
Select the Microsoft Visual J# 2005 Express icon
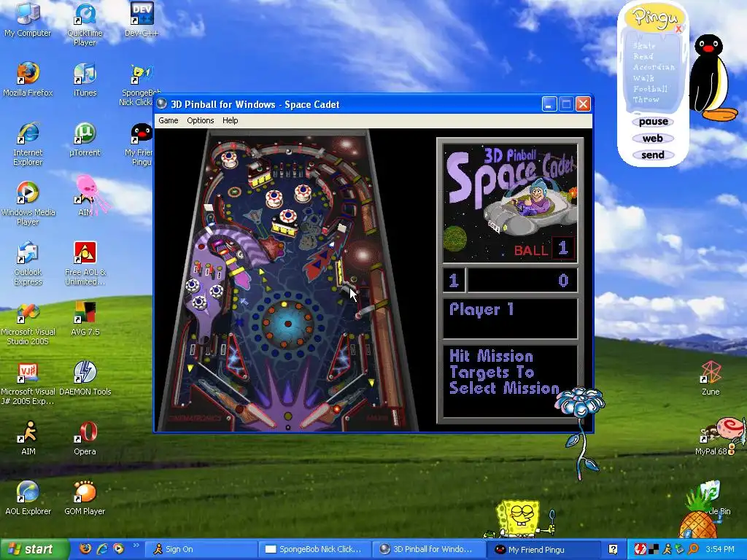[x=28, y=384]
